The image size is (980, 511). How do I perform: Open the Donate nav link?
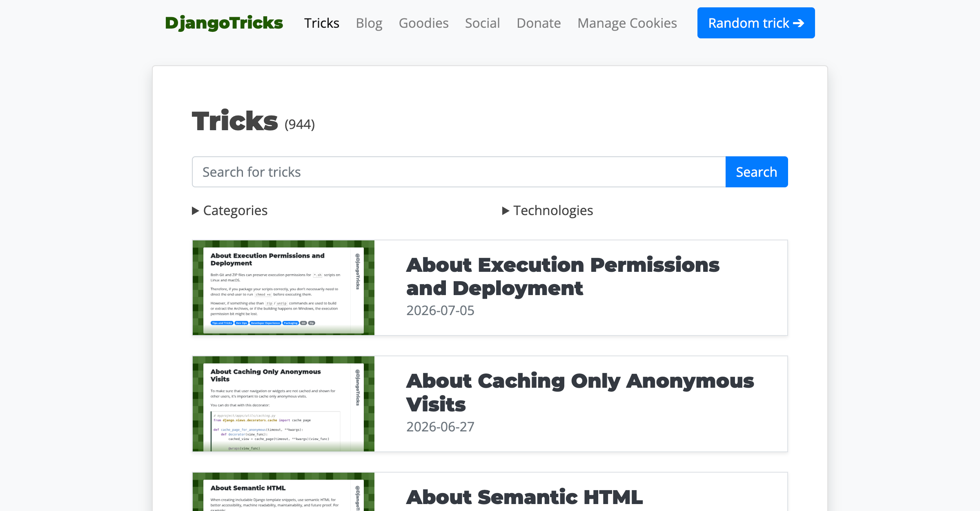539,23
